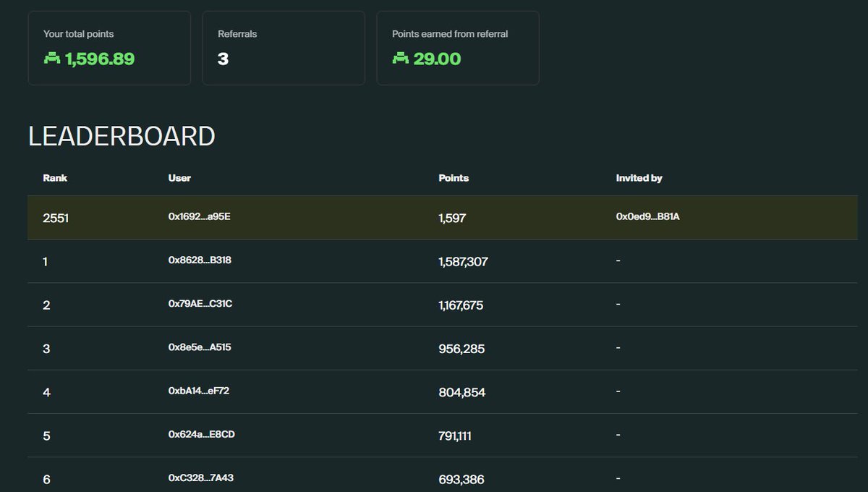Click points value 956,285
This screenshot has width=868, height=492.
461,349
